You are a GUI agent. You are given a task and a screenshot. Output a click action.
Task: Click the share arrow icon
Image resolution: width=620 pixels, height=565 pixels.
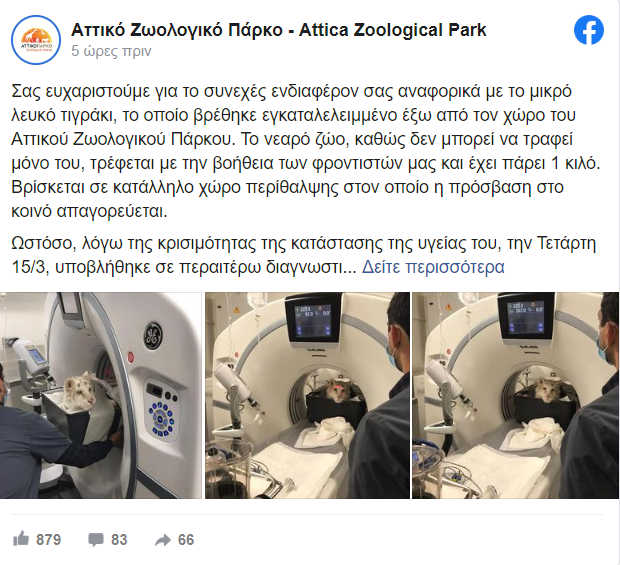pyautogui.click(x=163, y=540)
